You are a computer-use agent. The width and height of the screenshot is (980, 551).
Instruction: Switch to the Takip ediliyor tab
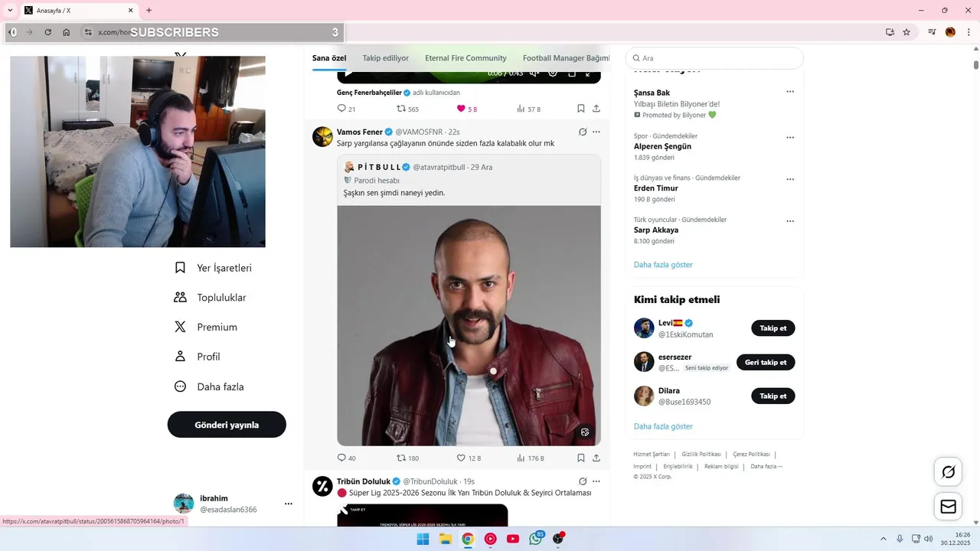386,58
